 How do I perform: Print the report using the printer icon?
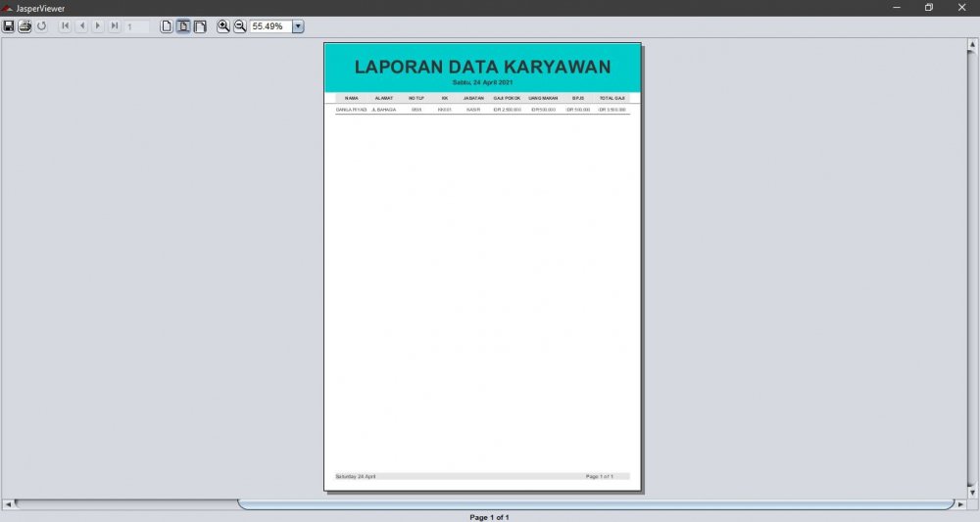[x=24, y=26]
